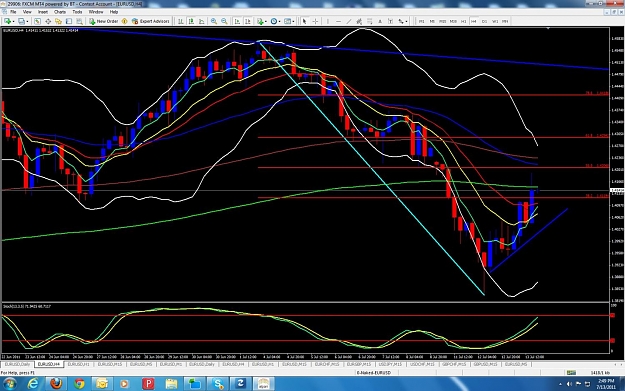Switch to MN monthly timeframe
The height and width of the screenshot is (391, 625).
505,21
